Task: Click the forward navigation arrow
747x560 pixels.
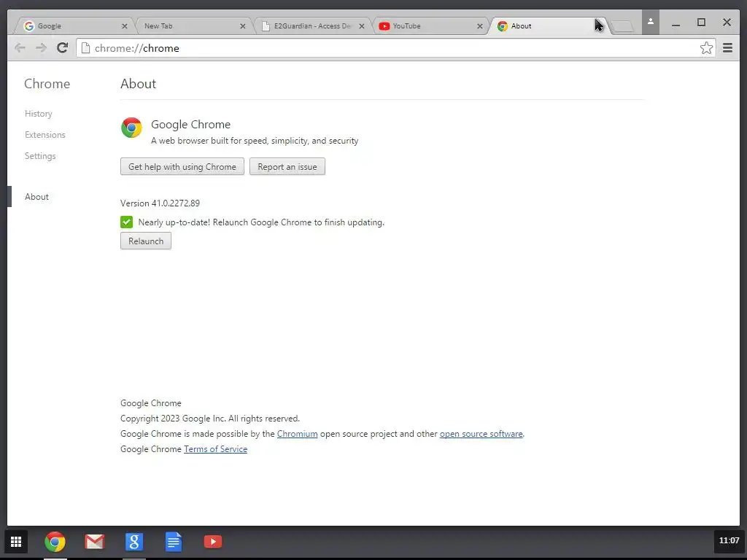Action: pos(41,47)
